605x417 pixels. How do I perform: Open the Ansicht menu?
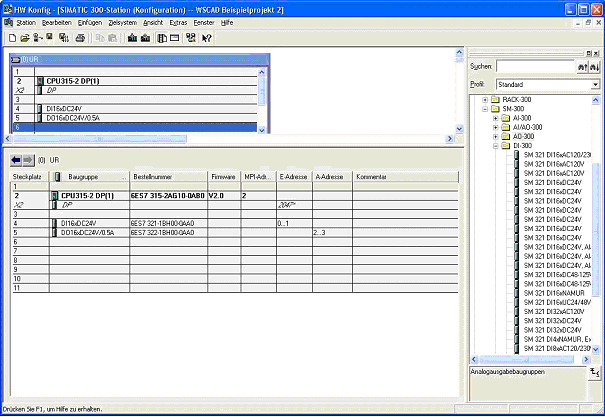point(153,23)
